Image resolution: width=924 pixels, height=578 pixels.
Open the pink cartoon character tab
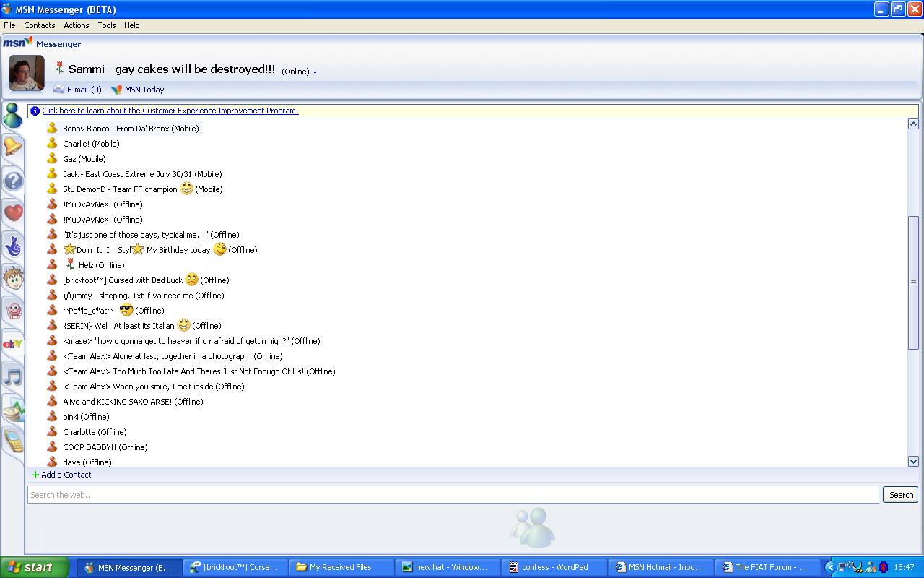tap(13, 311)
